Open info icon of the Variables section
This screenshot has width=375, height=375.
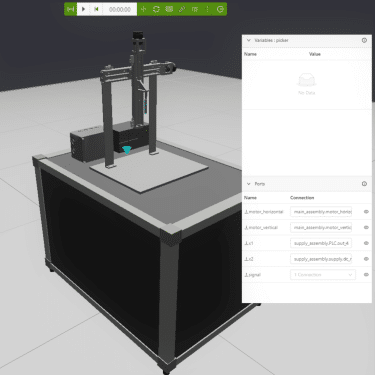pyautogui.click(x=364, y=40)
